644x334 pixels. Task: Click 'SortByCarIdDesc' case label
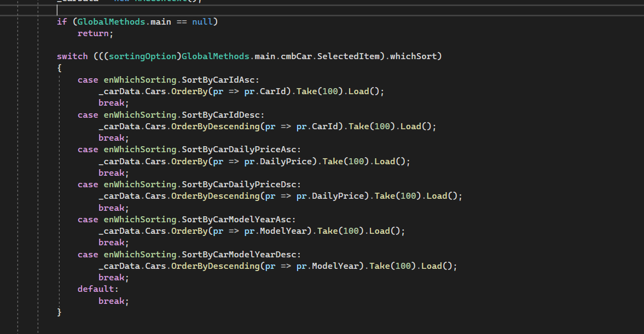point(221,115)
